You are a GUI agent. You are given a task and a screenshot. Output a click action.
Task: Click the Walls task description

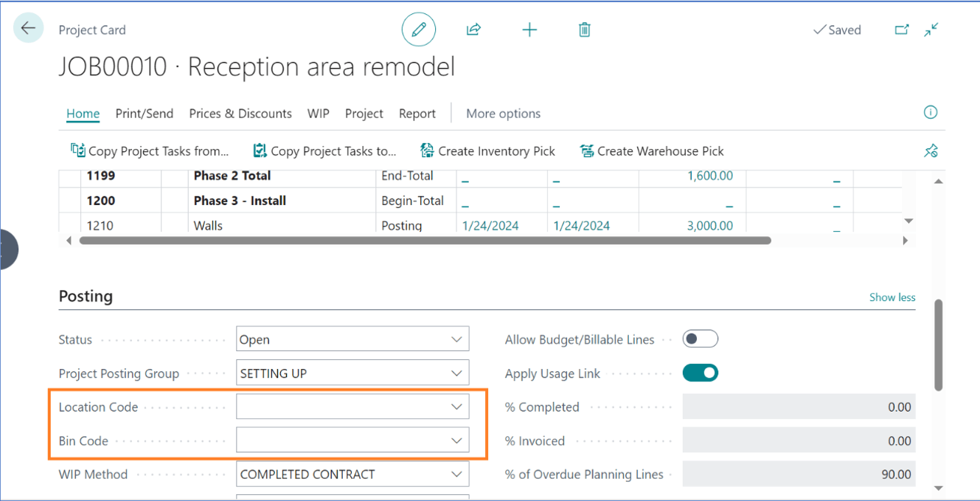pos(208,226)
